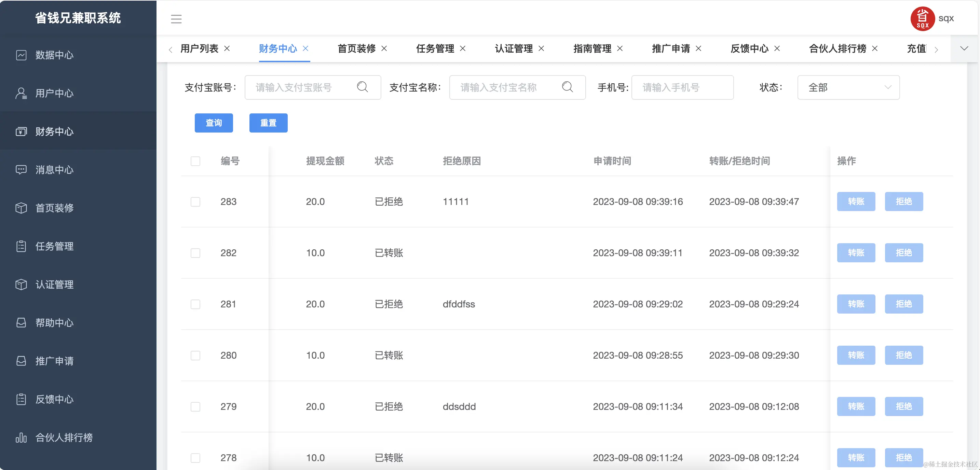Click the 推广申请 tray icon
The height and width of the screenshot is (470, 980).
click(21, 361)
